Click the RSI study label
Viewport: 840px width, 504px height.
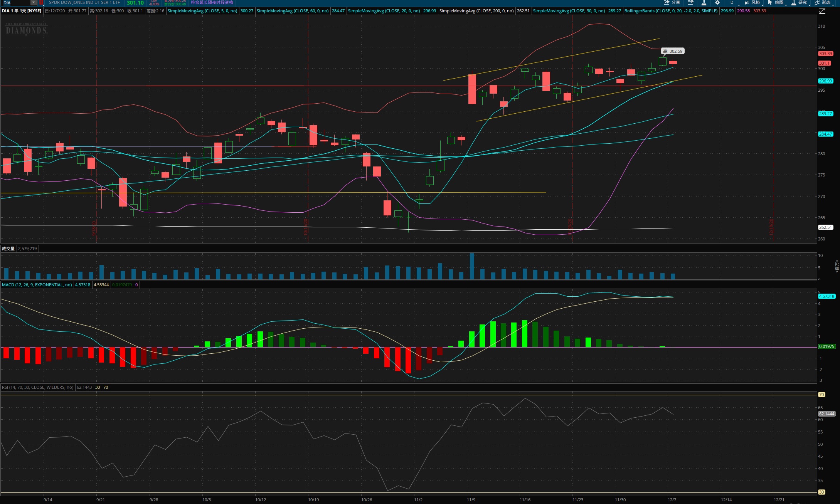[x=37, y=387]
